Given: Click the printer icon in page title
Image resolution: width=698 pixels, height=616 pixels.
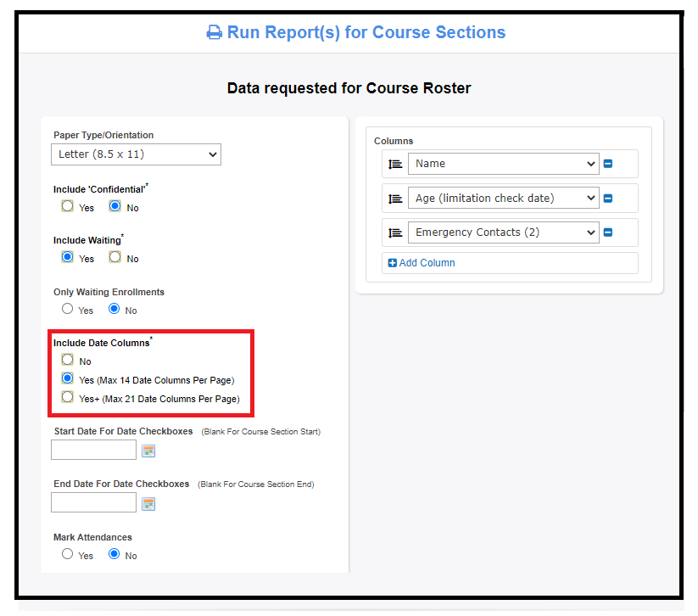Looking at the screenshot, I should point(214,32).
